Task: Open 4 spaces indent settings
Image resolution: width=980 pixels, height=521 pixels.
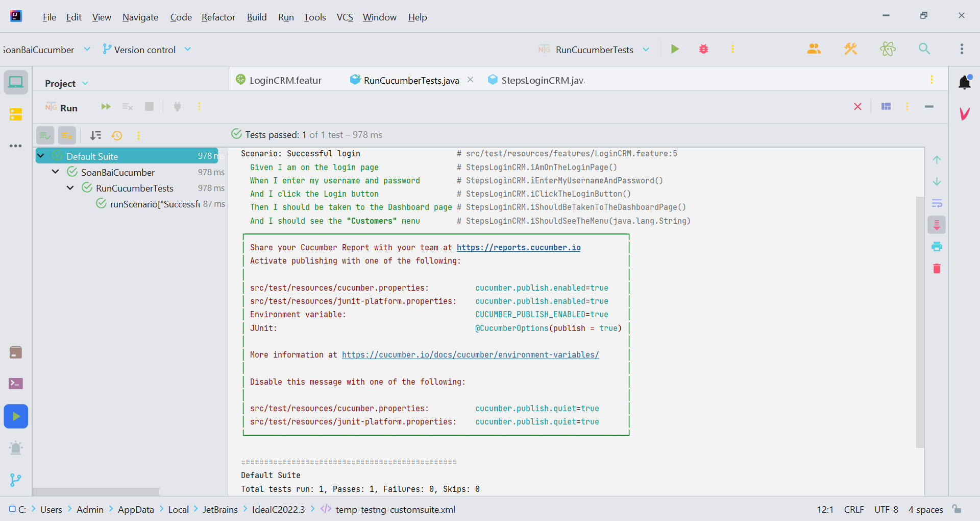Action: pos(925,509)
